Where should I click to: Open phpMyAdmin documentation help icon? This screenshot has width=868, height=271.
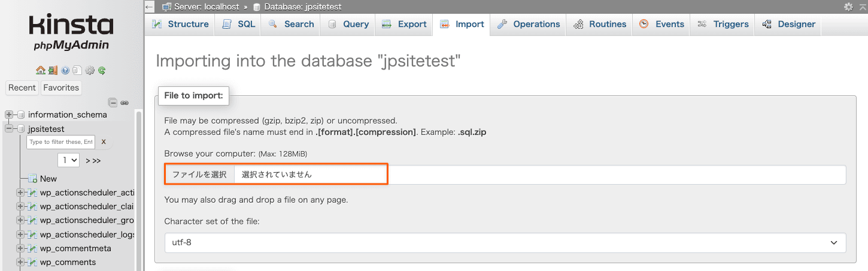pyautogui.click(x=65, y=70)
